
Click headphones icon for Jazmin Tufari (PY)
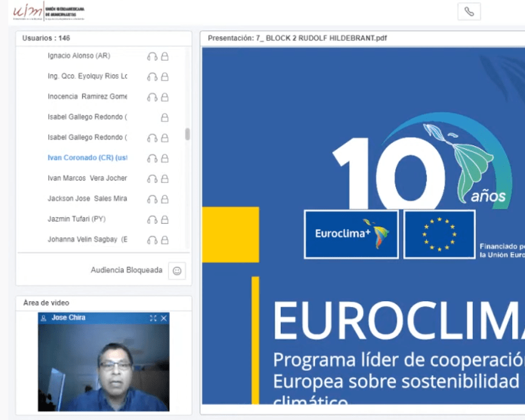point(152,220)
